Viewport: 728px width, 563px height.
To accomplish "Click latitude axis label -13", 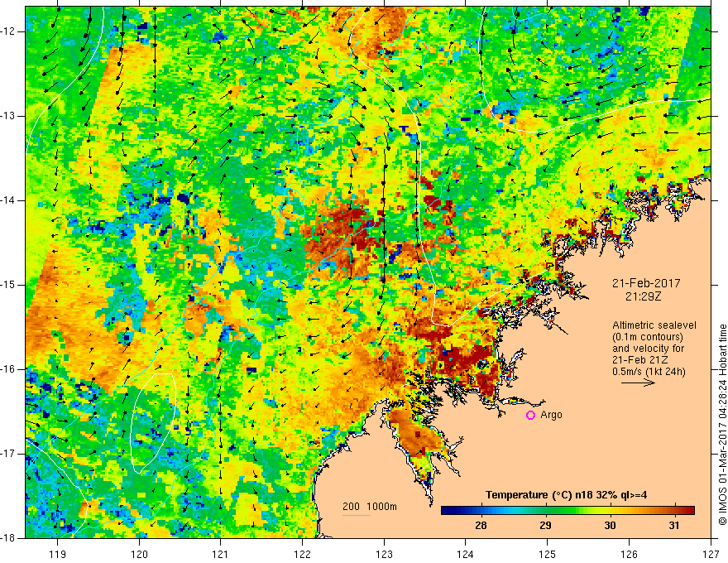I will 9,116.
